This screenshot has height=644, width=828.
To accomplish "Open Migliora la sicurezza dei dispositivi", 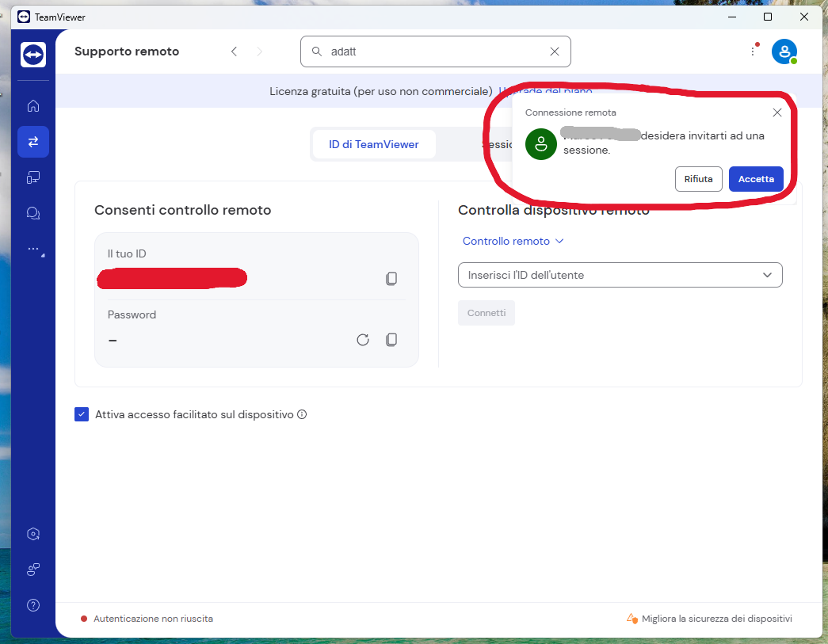I will 710,619.
